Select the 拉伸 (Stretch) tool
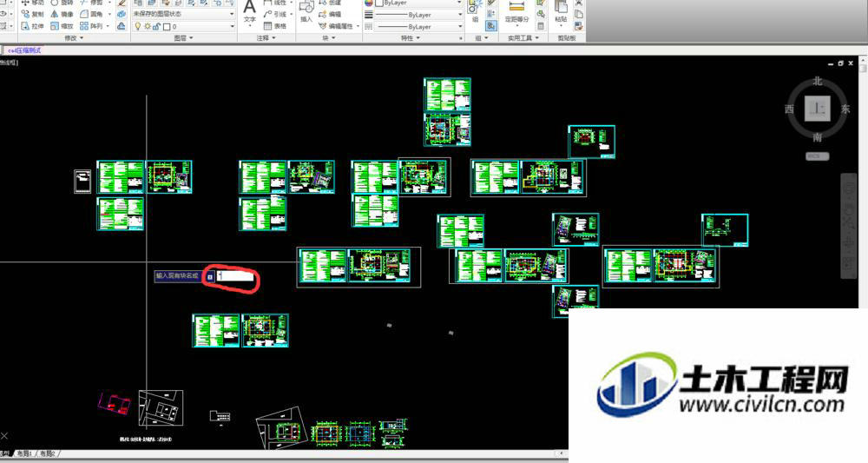This screenshot has height=463, width=868. click(33, 26)
